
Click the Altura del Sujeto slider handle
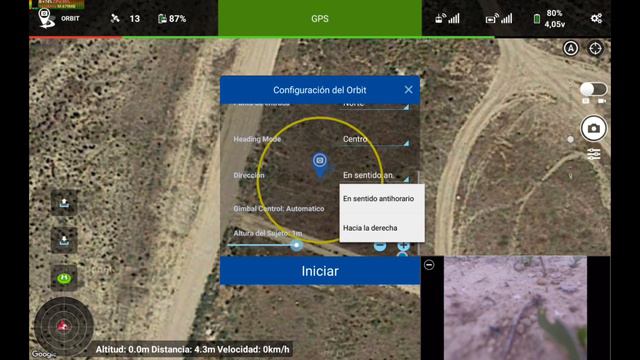point(297,245)
